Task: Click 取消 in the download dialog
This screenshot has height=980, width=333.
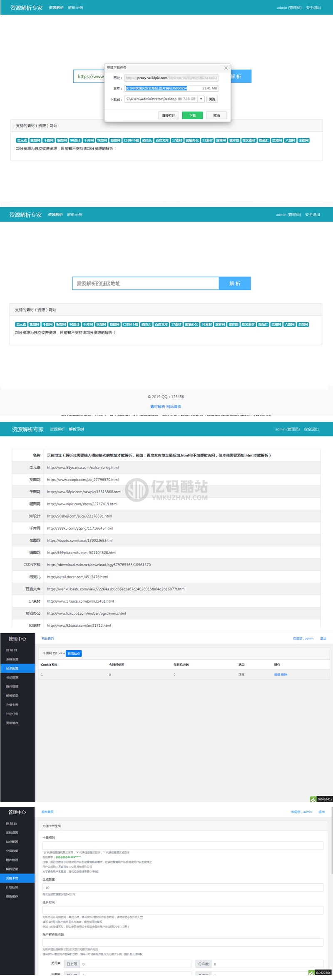Action: point(216,115)
